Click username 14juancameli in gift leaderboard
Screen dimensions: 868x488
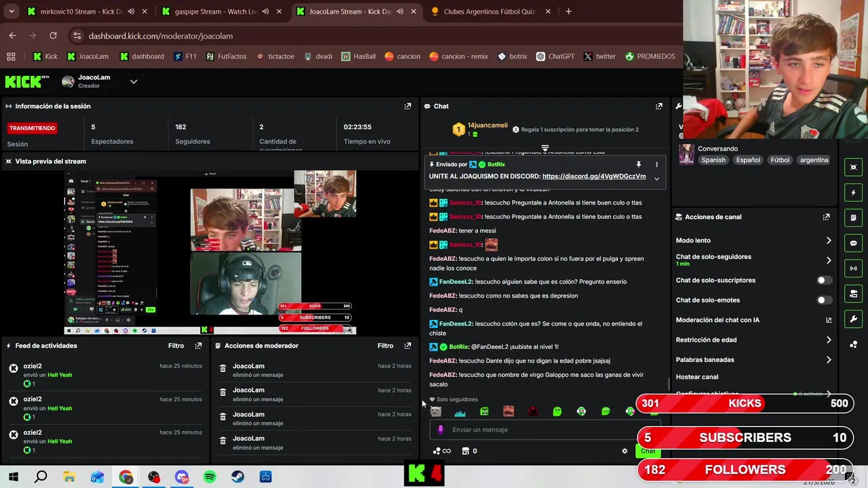(488, 125)
